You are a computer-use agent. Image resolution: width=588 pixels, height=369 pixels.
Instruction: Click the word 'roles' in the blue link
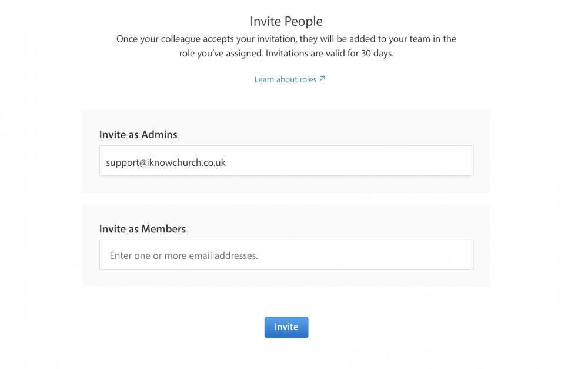[308, 79]
